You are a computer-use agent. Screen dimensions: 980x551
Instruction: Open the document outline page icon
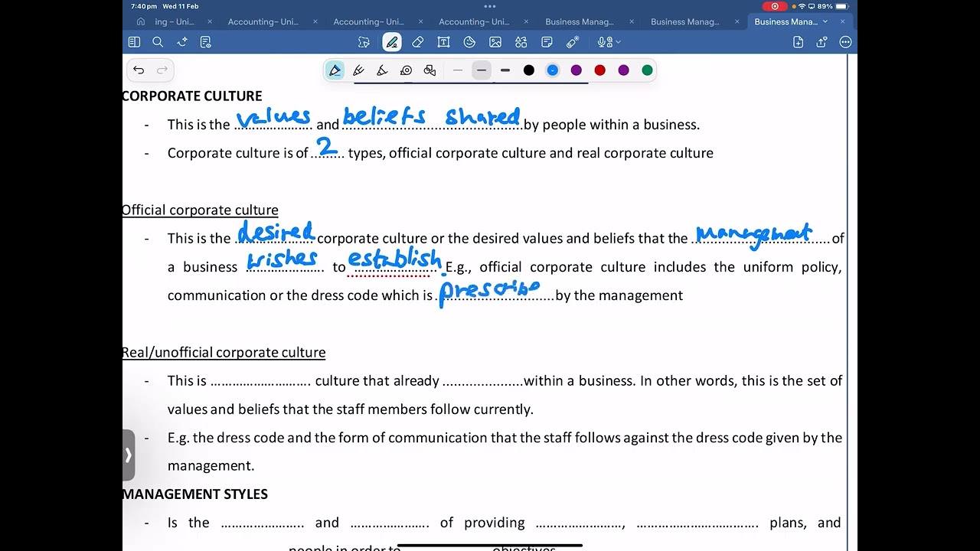(205, 42)
